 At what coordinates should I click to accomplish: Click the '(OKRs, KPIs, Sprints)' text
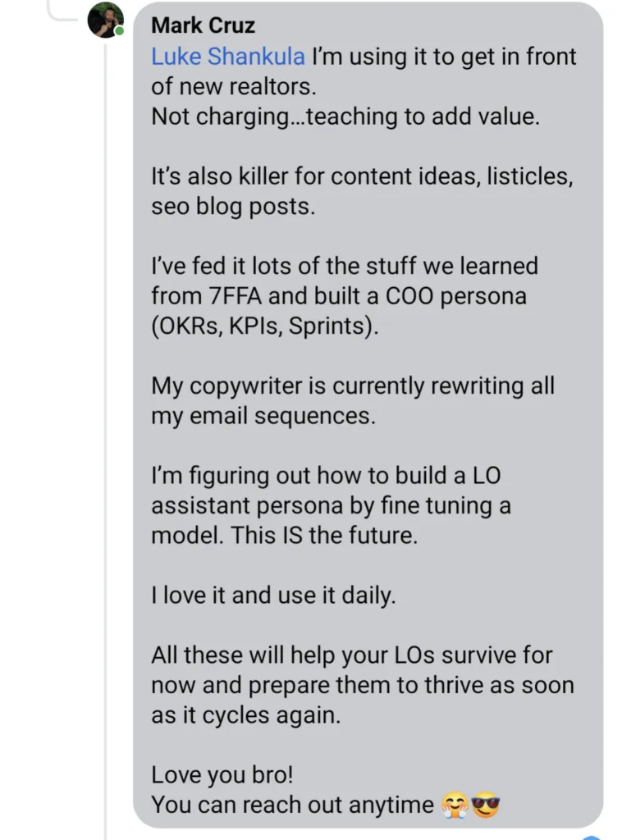(x=265, y=326)
